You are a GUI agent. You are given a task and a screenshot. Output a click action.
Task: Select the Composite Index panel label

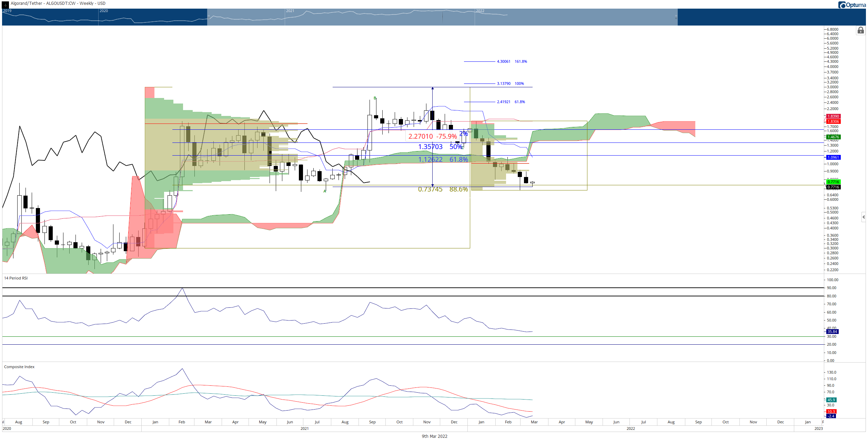click(x=19, y=367)
